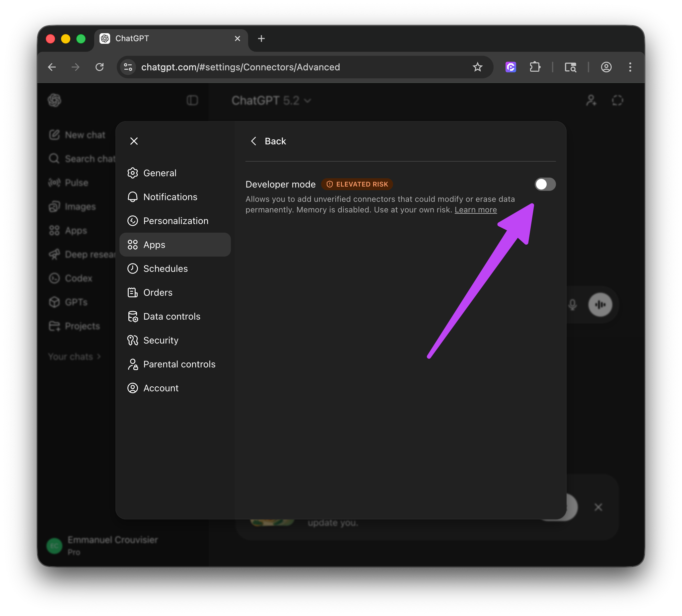
Task: Open the Schedules clock icon section
Action: [133, 269]
